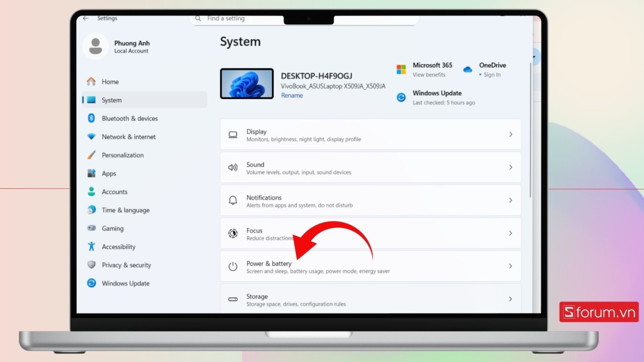Screen dimensions: 644x362
Task: Open the Sound settings row
Action: click(x=371, y=167)
